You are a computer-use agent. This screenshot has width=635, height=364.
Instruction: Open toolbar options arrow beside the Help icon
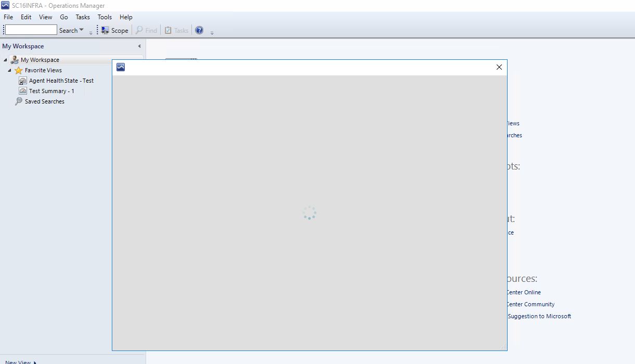click(212, 32)
